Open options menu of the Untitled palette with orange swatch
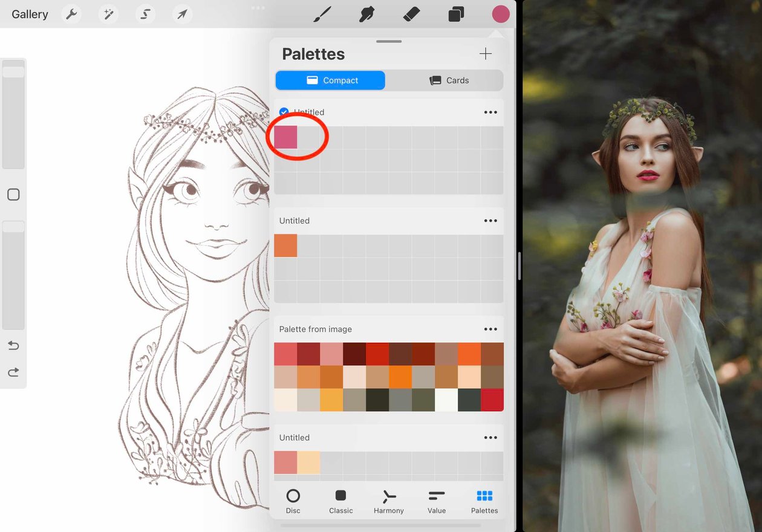This screenshot has height=532, width=762. tap(490, 221)
